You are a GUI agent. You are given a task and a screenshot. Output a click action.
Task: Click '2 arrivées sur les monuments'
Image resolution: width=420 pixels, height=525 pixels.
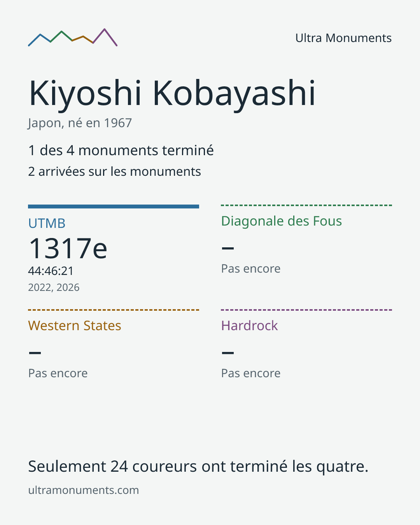pos(114,171)
